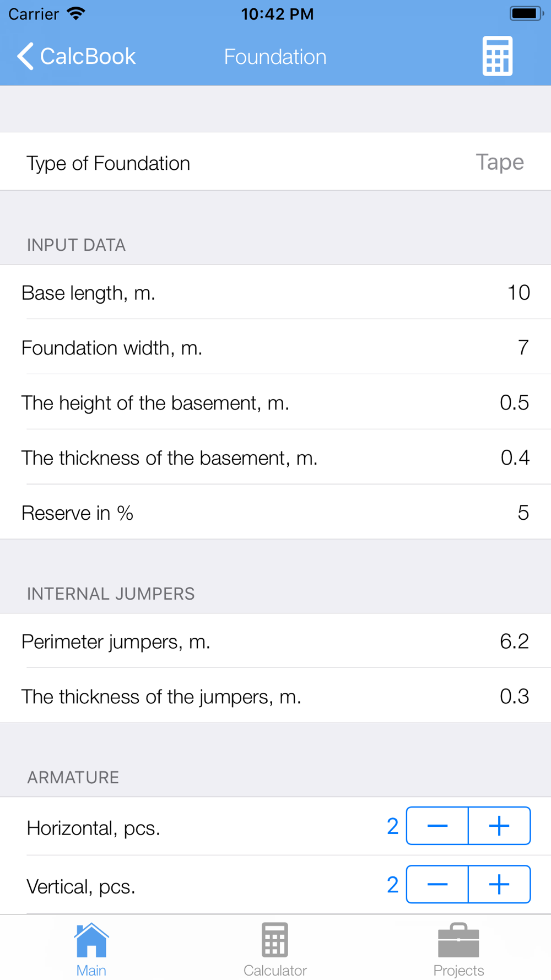Switch to the Calculator tab
The image size is (551, 980).
275,950
